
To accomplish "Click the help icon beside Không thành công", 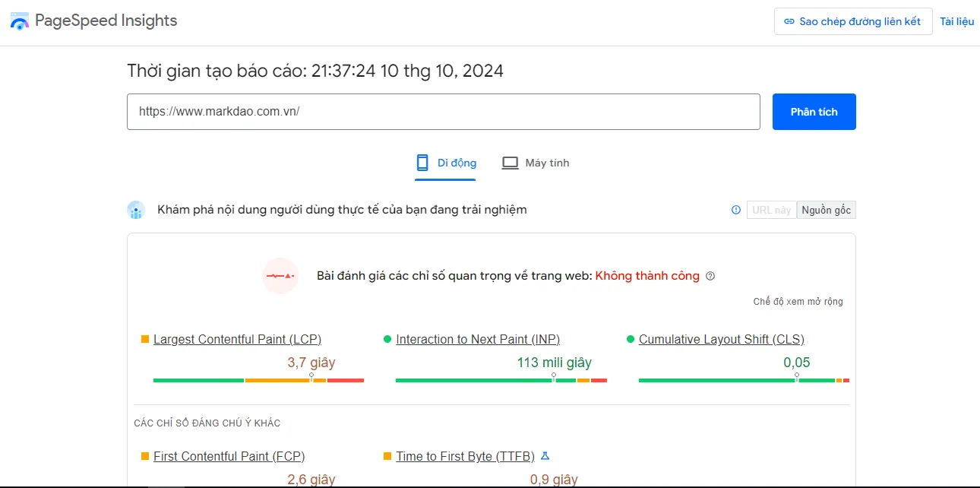I will (x=710, y=276).
